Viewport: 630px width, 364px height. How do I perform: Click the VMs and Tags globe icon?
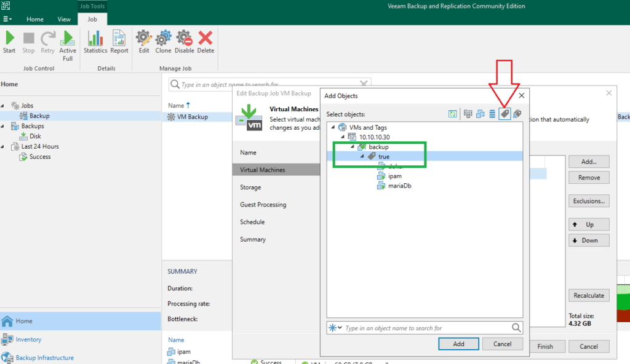click(x=342, y=127)
